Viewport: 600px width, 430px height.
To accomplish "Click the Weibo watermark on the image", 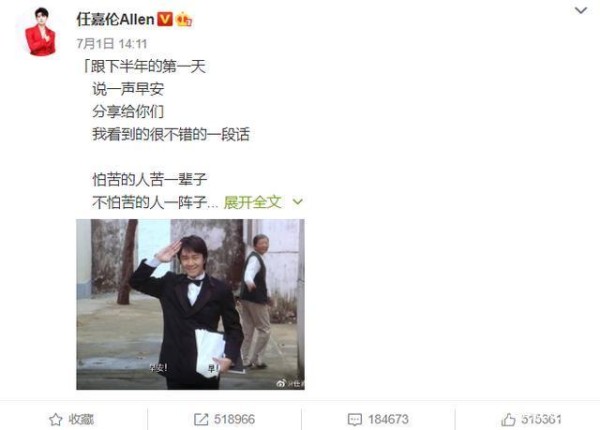I will coord(290,383).
